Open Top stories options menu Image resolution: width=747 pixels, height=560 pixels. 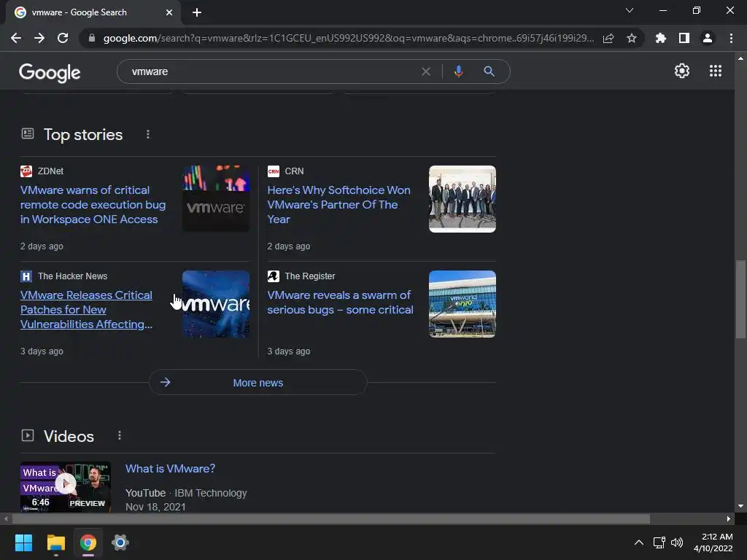pos(148,134)
